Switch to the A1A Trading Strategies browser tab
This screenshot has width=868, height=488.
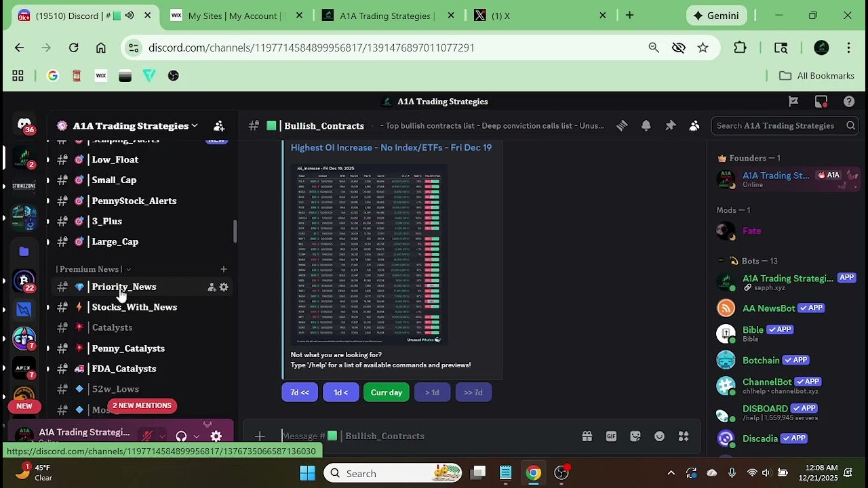(387, 16)
